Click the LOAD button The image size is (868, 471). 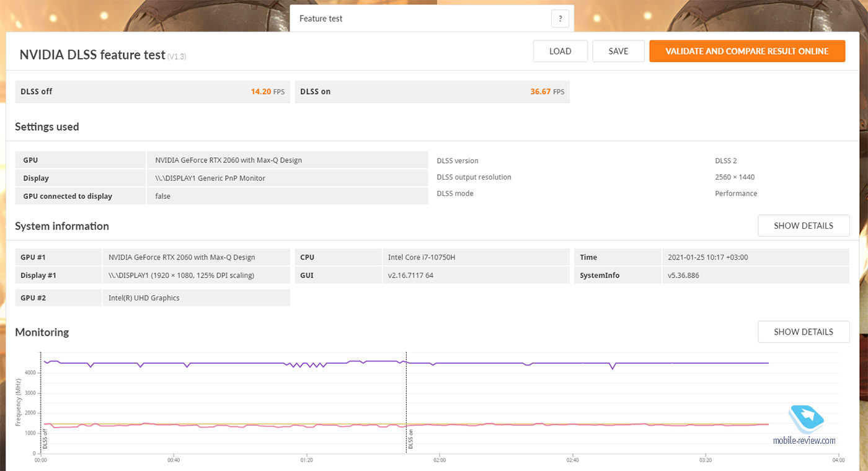point(560,51)
